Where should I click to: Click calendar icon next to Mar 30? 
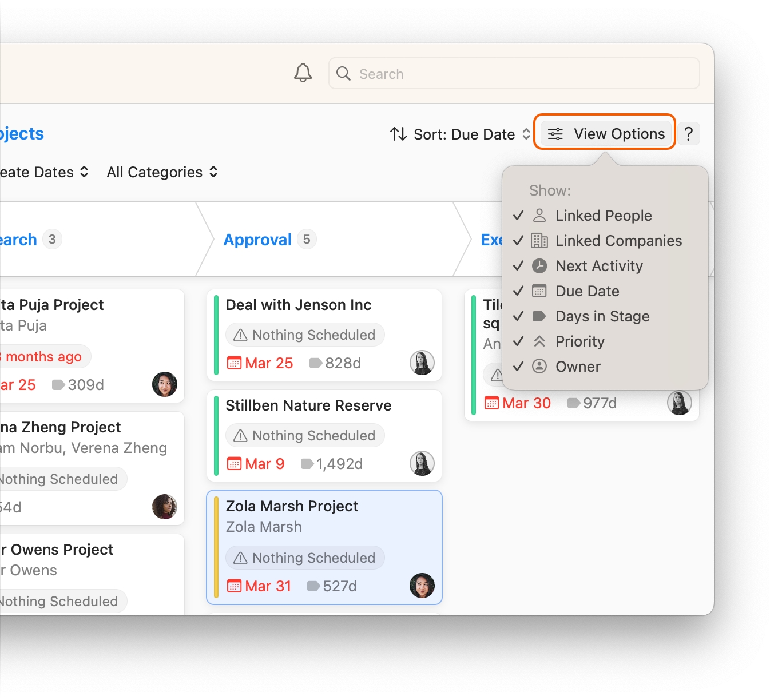(x=491, y=403)
